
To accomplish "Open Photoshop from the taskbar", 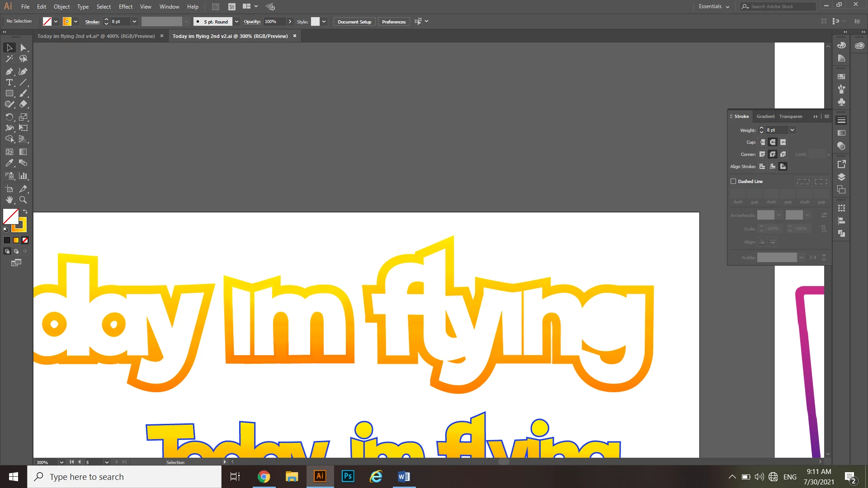I will click(x=348, y=477).
